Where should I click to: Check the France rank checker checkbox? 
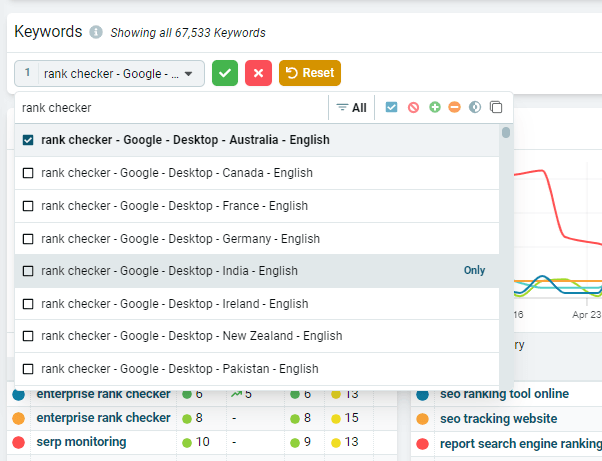point(28,206)
